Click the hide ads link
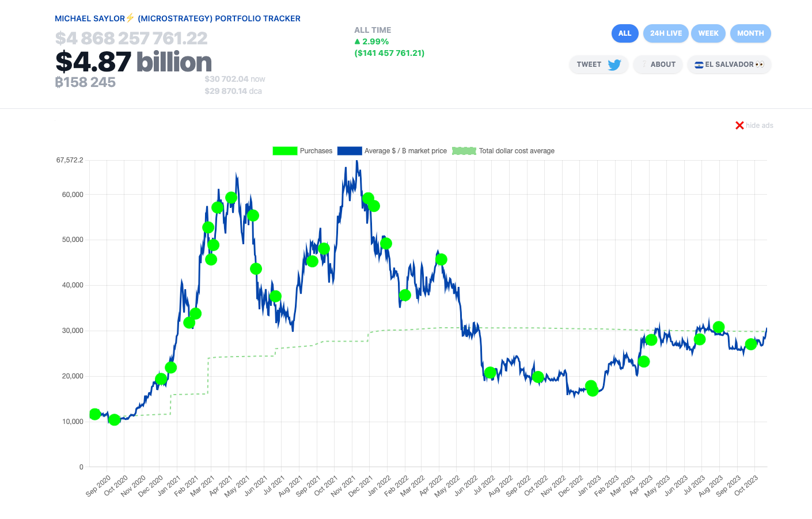The image size is (812, 519). click(x=759, y=126)
